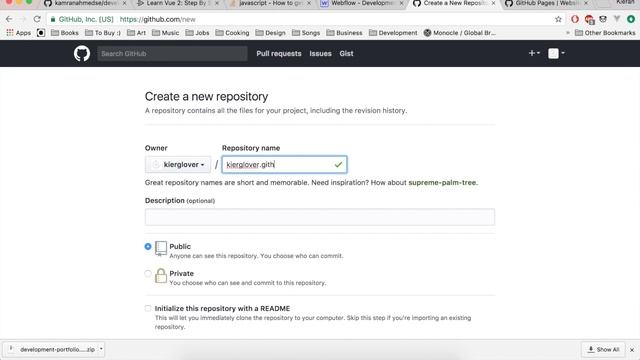Open the Art bookmark folder
640x360 pixels.
tap(136, 33)
